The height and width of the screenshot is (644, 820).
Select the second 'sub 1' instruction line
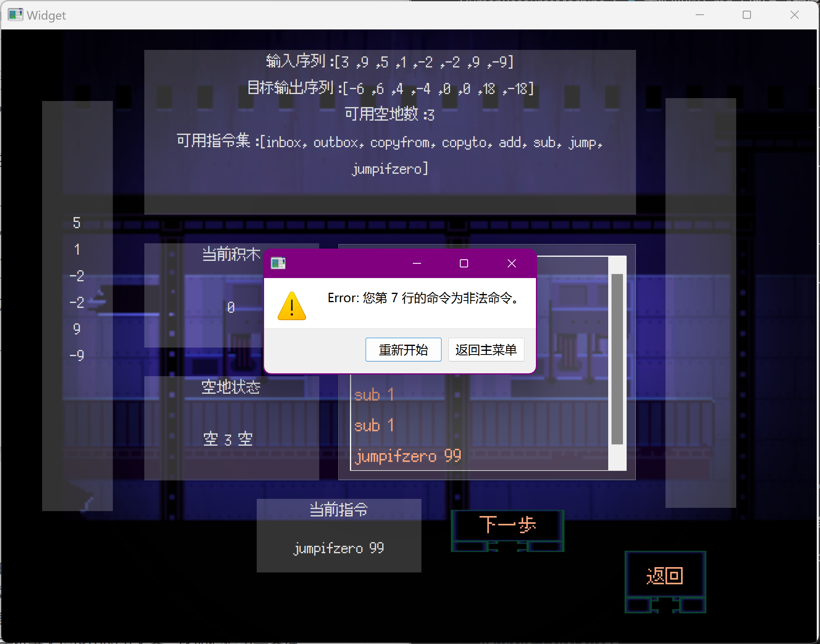coord(374,425)
